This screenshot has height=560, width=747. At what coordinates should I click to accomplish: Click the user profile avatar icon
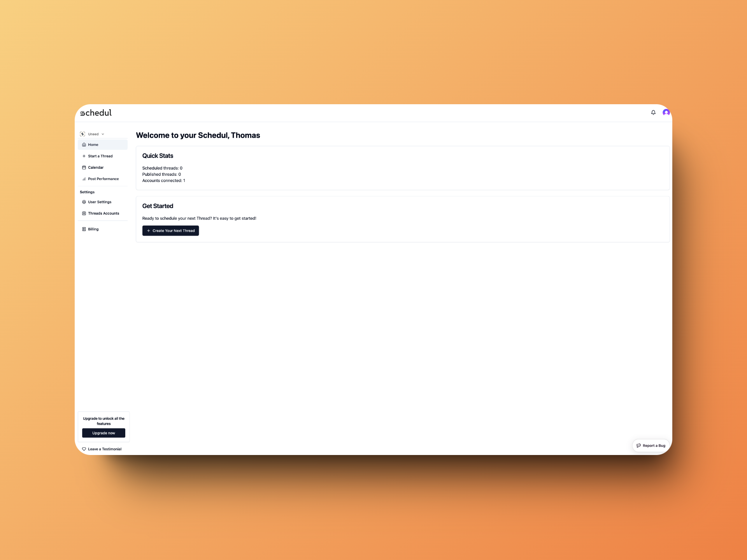666,112
